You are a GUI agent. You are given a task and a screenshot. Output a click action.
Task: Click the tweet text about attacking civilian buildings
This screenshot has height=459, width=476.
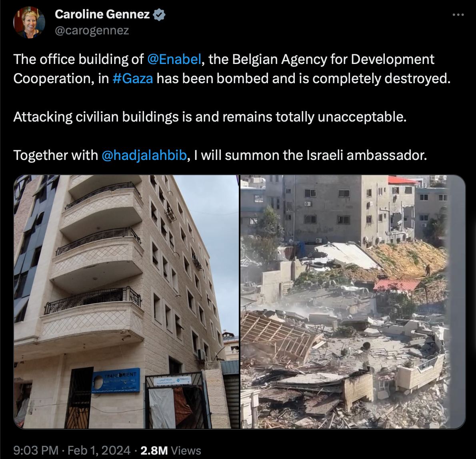click(210, 117)
